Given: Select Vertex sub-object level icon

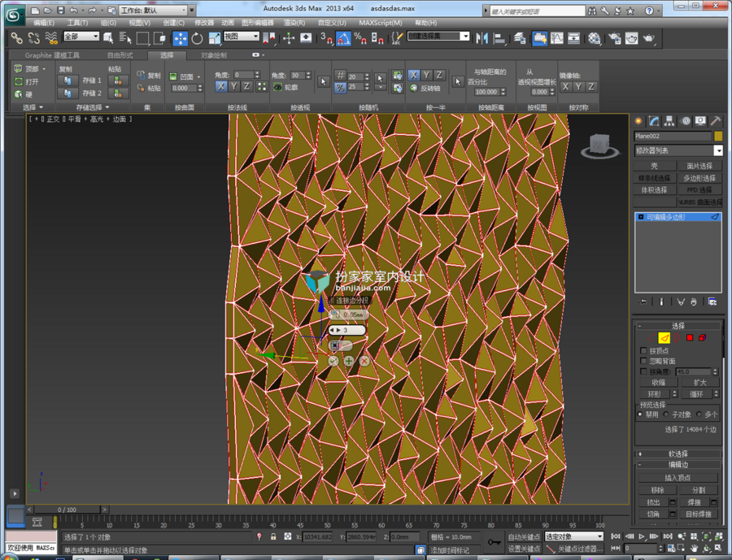Looking at the screenshot, I should [x=651, y=338].
